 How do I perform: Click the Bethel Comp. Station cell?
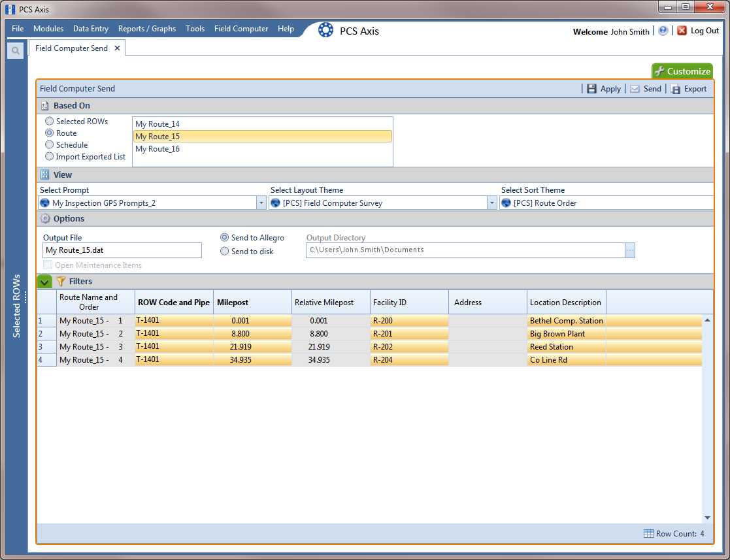(567, 321)
